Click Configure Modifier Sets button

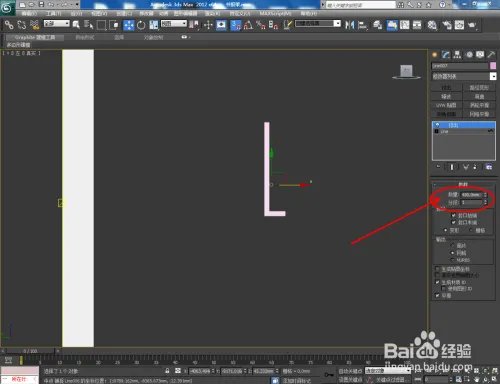tap(488, 167)
